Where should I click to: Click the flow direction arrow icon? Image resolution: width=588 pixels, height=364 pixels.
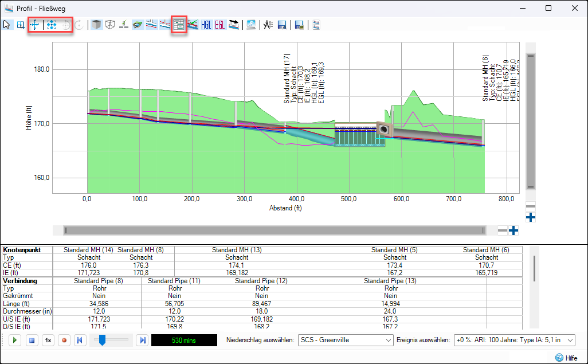pyautogui.click(x=234, y=25)
